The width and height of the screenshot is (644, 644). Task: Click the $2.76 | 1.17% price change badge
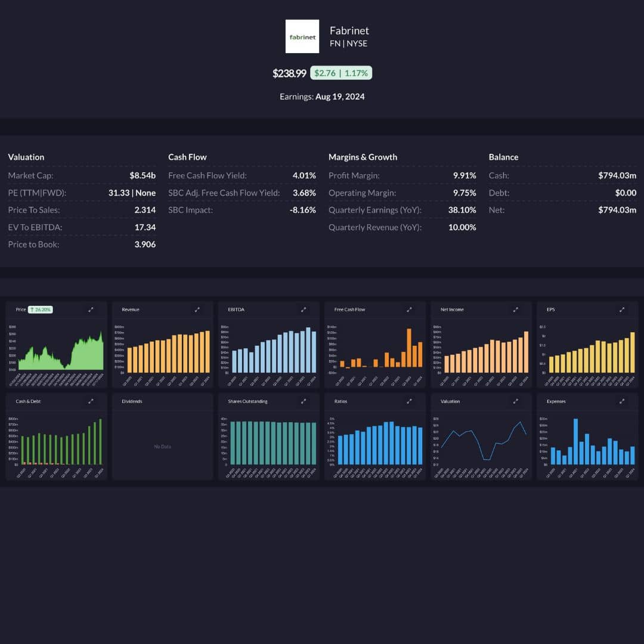[341, 73]
